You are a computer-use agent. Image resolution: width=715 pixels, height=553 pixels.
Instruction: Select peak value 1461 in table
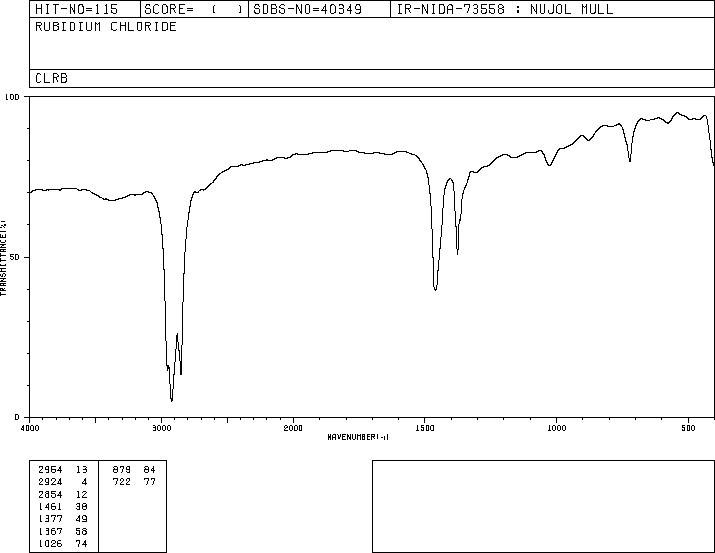(x=50, y=506)
